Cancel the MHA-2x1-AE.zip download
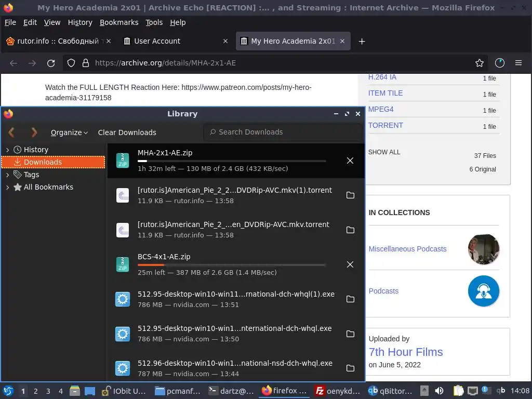The image size is (532, 399). (350, 161)
